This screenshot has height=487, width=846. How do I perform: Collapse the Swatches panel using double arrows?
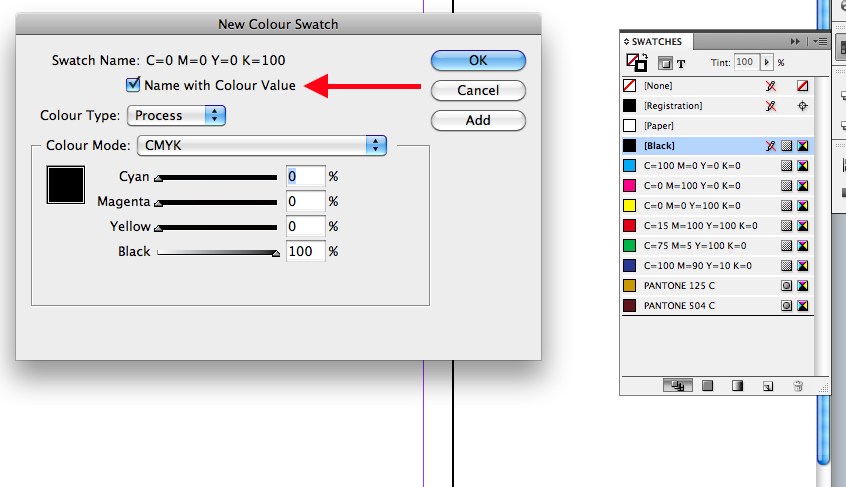pyautogui.click(x=796, y=41)
